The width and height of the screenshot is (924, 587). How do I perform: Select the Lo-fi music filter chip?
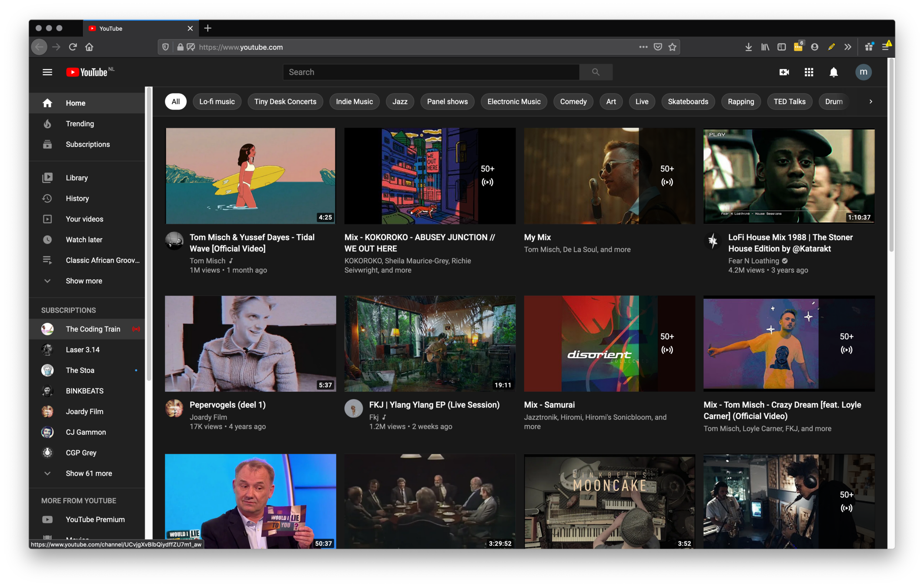pyautogui.click(x=217, y=102)
